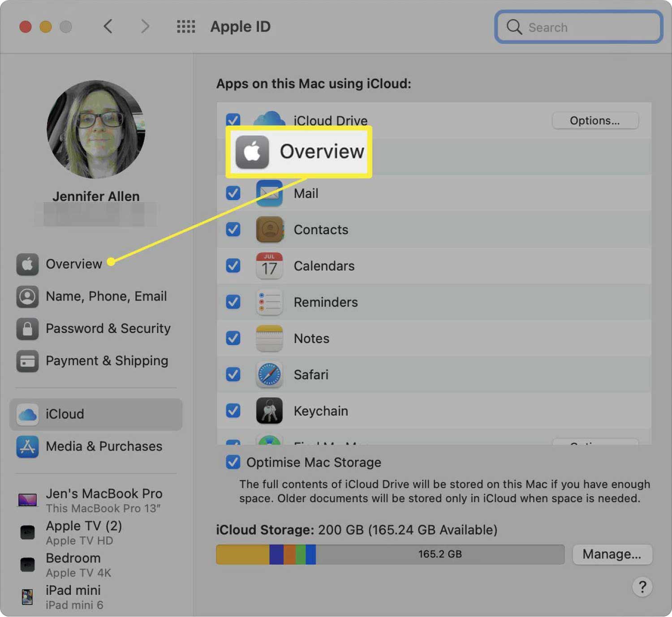Uncheck the Contacts checkbox
The image size is (672, 617).
tap(233, 230)
